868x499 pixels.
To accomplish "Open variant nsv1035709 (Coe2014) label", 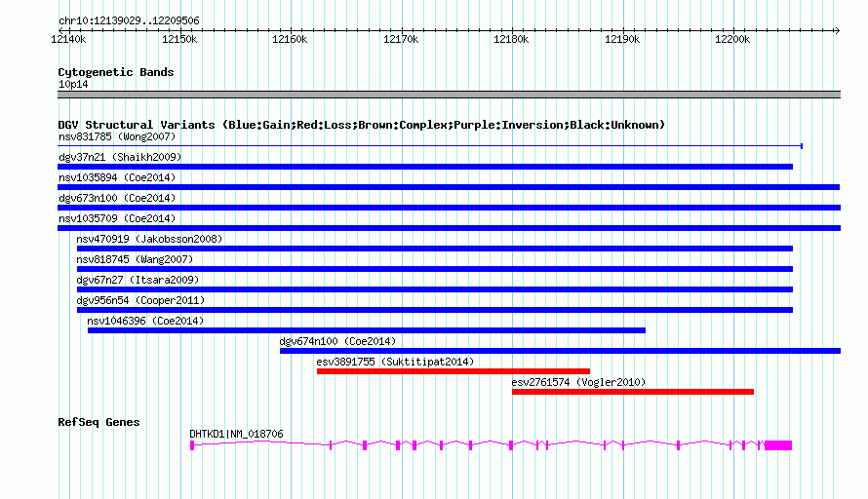I will [x=117, y=218].
